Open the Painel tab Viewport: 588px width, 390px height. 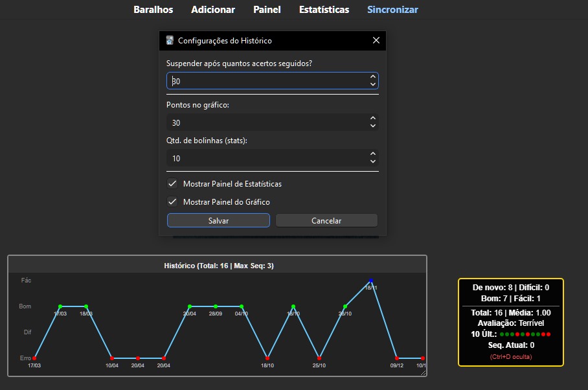(x=267, y=10)
